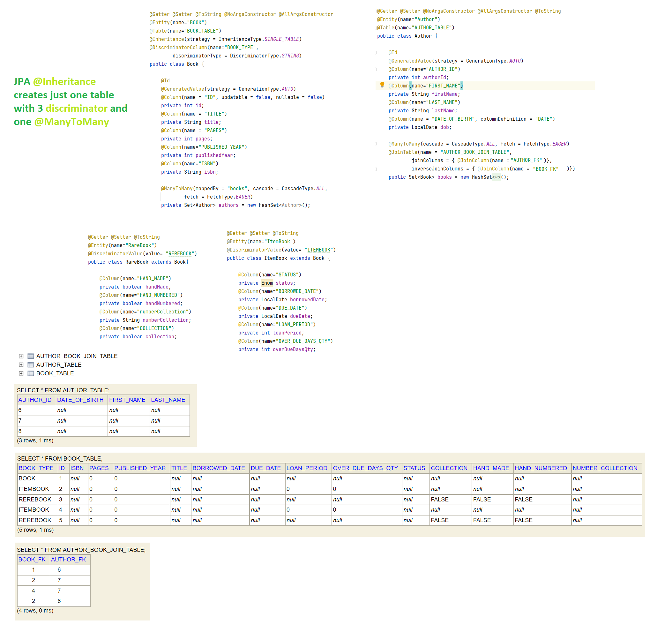Image resolution: width=672 pixels, height=639 pixels.
Task: Expand the AUTHOR_TABLE tree node
Action: coord(21,365)
